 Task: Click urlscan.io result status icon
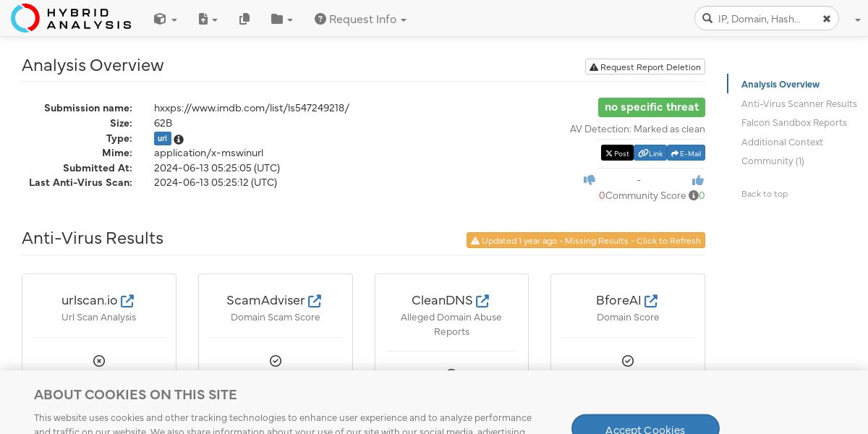[99, 360]
